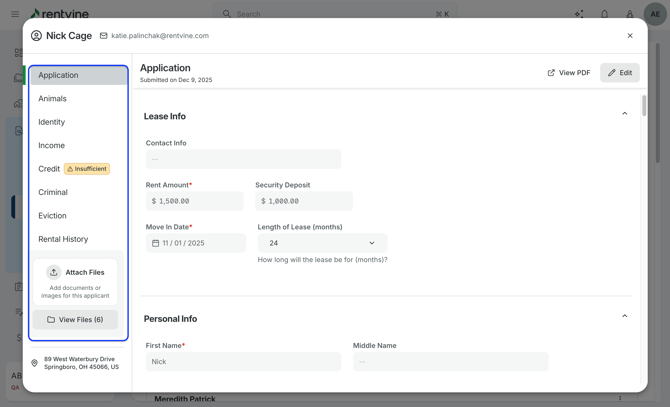The width and height of the screenshot is (670, 407).
Task: Open View Files (6) folder button
Action: [x=75, y=320]
